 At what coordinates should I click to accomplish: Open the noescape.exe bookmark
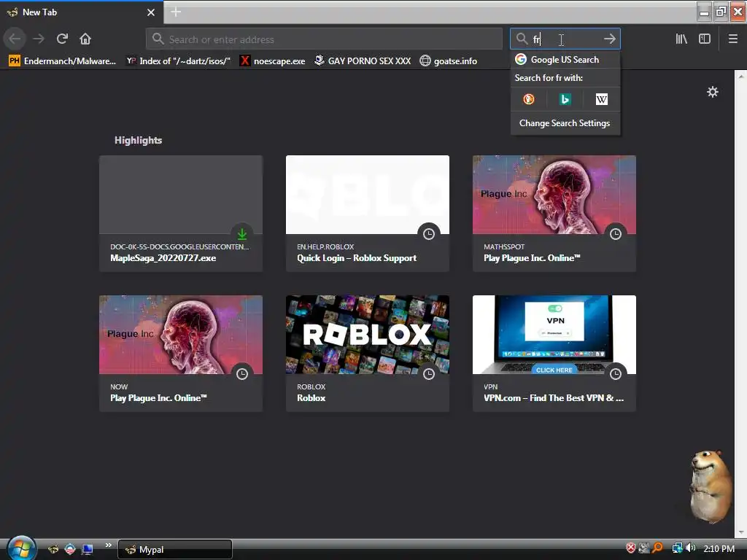pos(273,61)
